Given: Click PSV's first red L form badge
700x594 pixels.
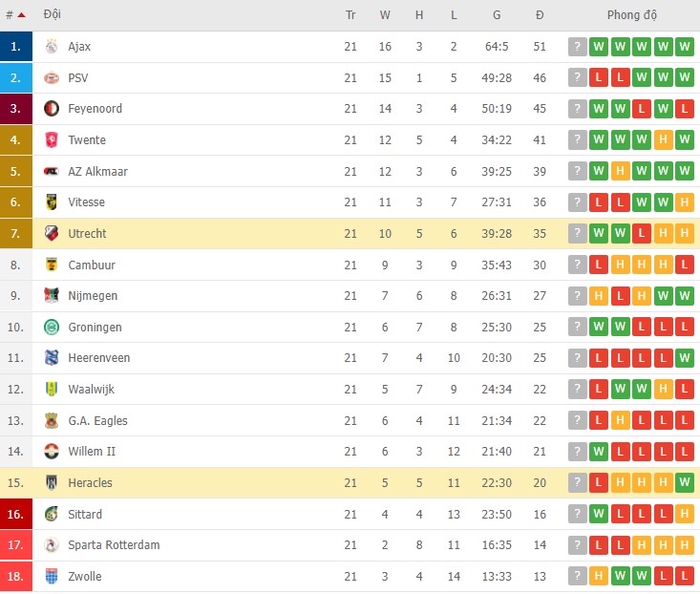Looking at the screenshot, I should (599, 77).
